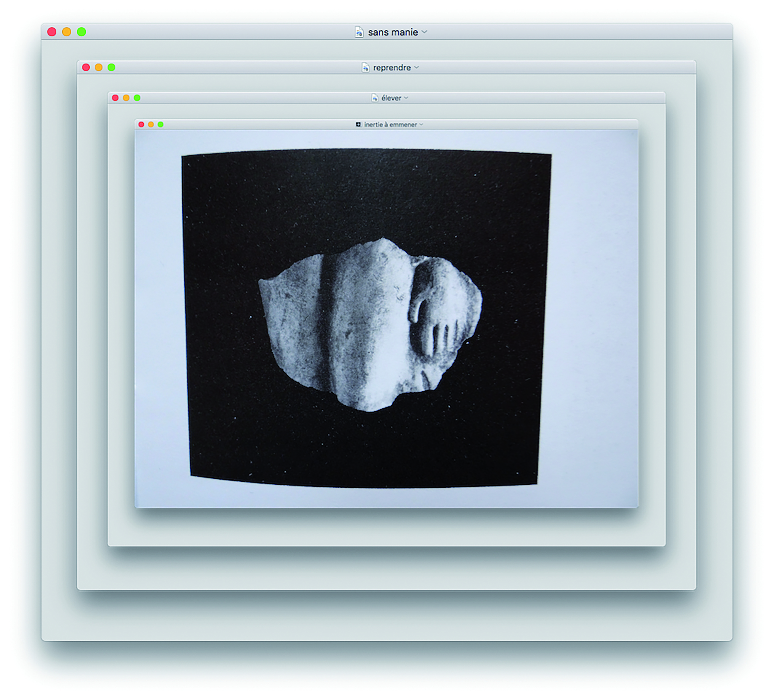Minimize the "sans manie" window
This screenshot has width=774, height=700.
(x=67, y=32)
